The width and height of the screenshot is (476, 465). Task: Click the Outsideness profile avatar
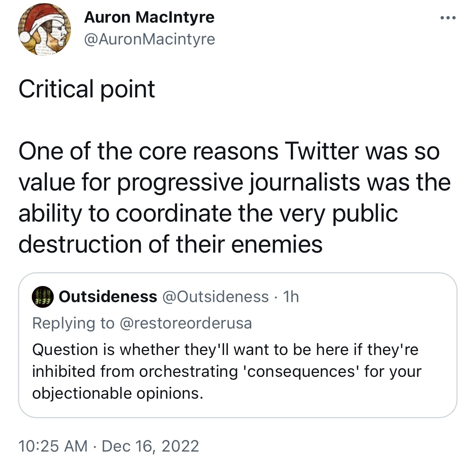(43, 296)
